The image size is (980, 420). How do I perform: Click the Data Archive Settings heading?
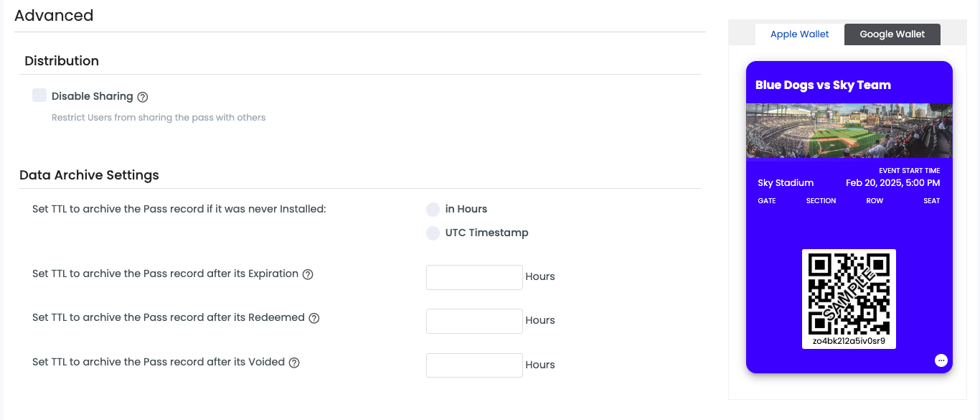click(x=89, y=175)
